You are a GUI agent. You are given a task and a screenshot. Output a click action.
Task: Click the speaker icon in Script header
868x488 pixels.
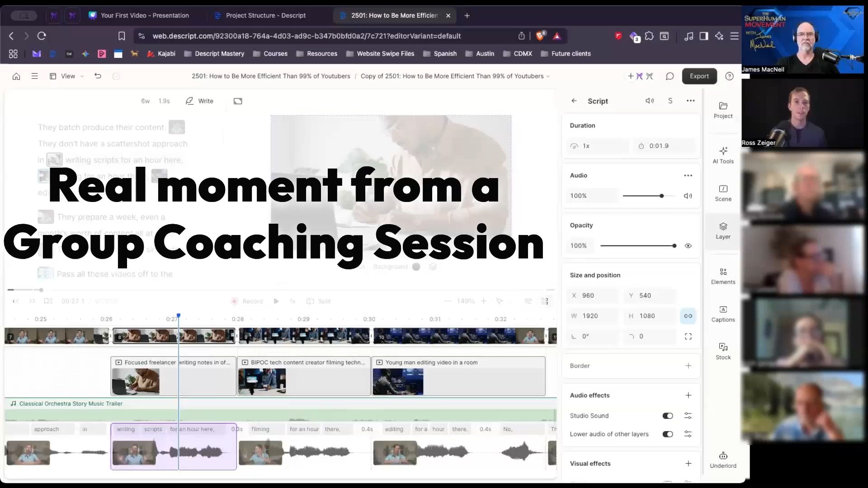650,101
